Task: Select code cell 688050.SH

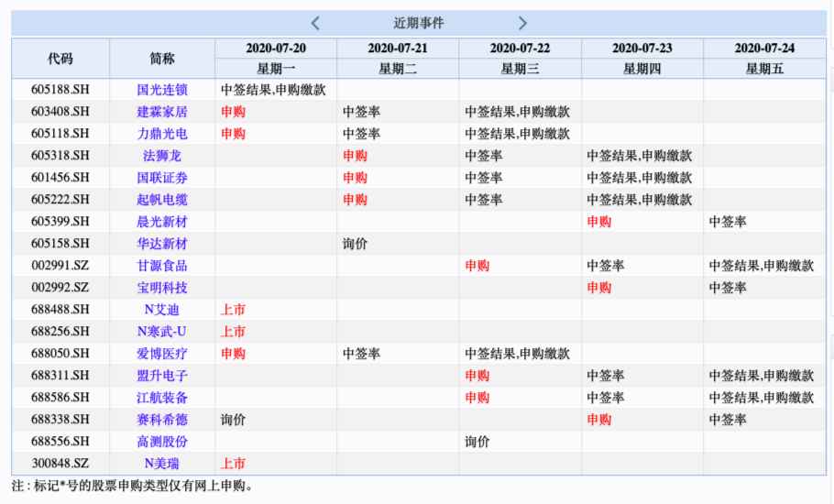Action: click(60, 354)
